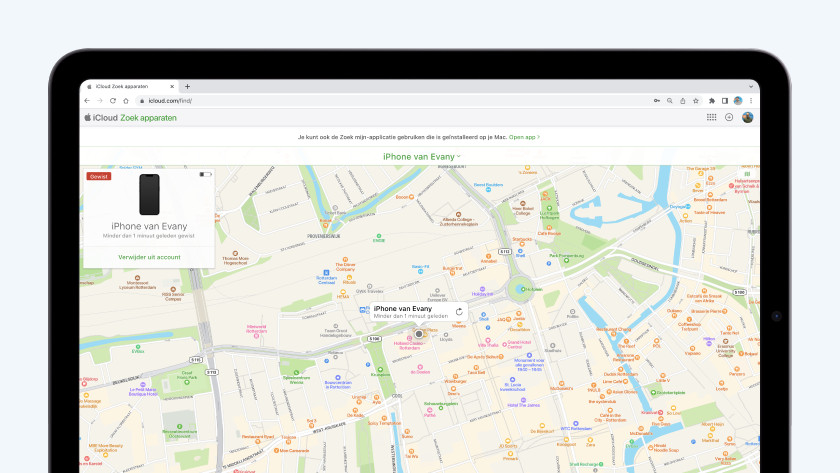The width and height of the screenshot is (840, 473).
Task: Click the Erasmus University College marker
Action: point(726,342)
